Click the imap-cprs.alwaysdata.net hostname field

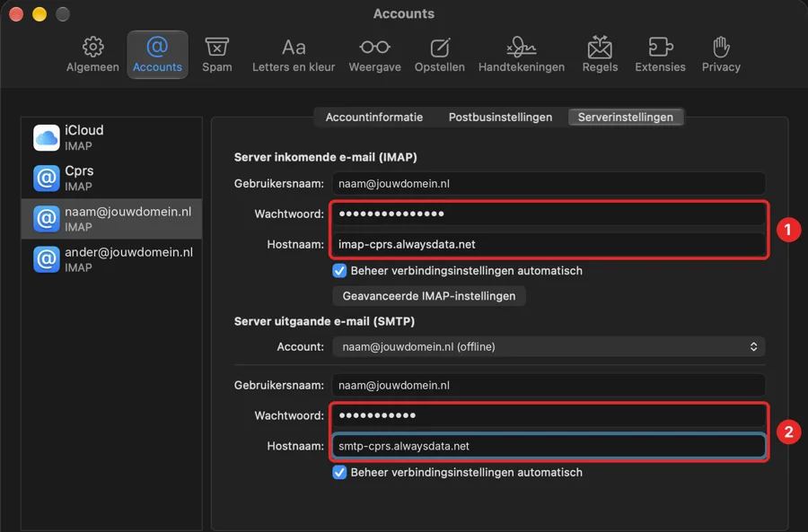tap(549, 244)
